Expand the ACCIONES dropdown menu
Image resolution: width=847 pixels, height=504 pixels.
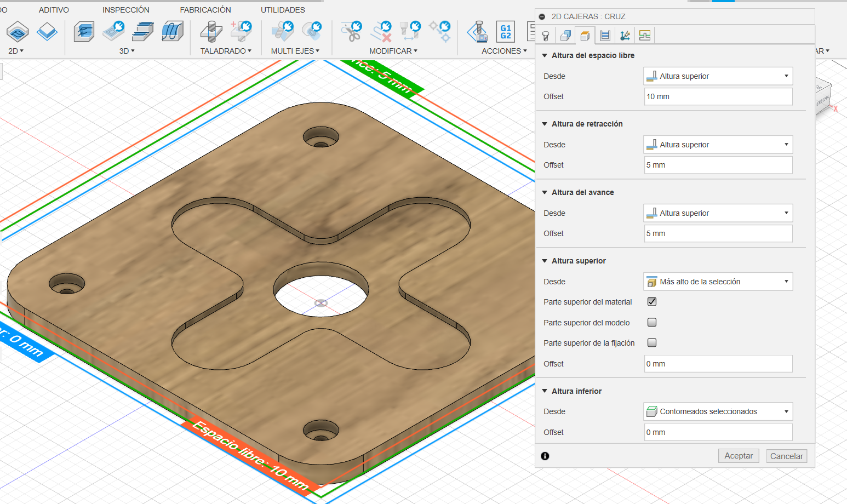504,51
